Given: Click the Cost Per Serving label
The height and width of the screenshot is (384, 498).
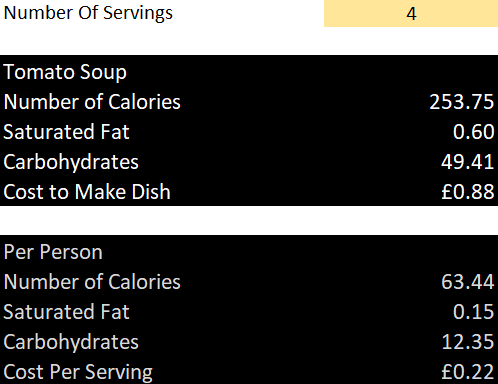Looking at the screenshot, I should point(78,372).
